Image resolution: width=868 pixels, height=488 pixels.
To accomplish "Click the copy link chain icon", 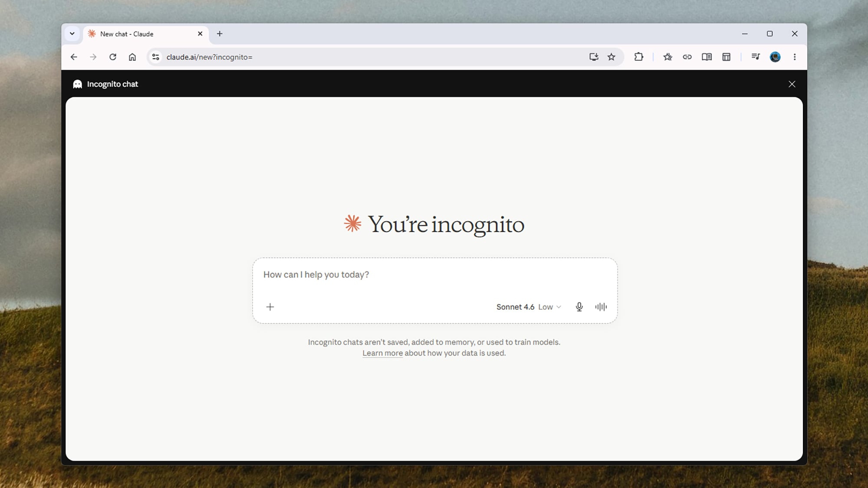I will click(687, 57).
